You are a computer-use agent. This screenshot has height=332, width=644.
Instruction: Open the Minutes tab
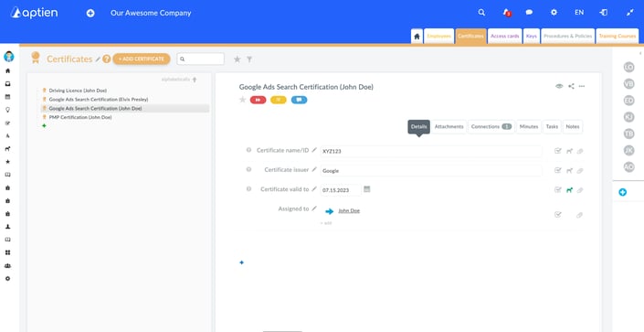click(x=529, y=127)
